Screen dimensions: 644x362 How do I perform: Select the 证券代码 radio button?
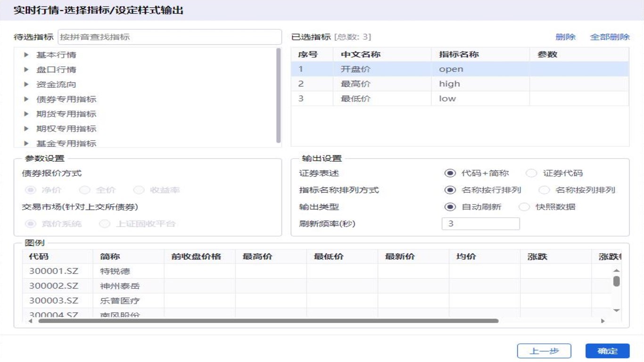pos(531,173)
